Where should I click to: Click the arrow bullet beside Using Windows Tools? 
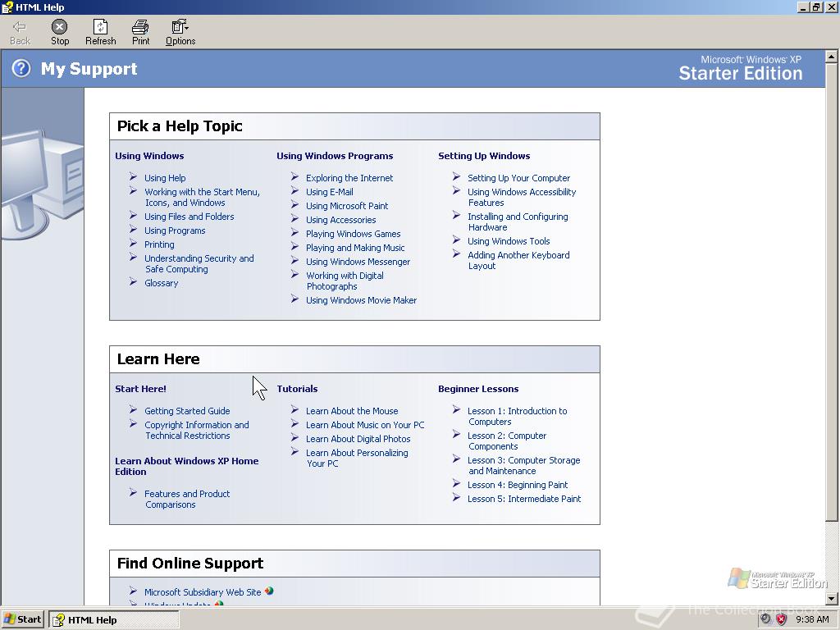pos(456,240)
